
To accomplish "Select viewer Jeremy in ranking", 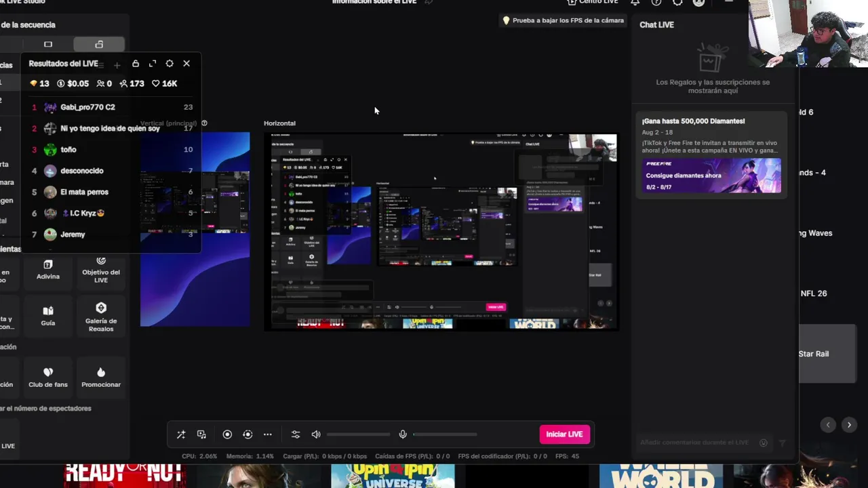I will [112, 235].
